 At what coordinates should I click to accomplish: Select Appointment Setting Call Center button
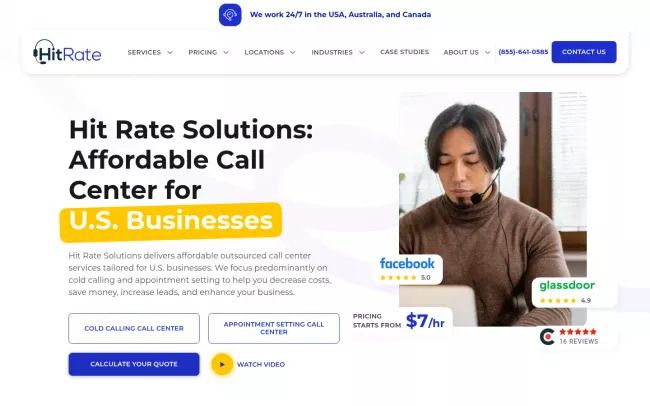(x=274, y=328)
